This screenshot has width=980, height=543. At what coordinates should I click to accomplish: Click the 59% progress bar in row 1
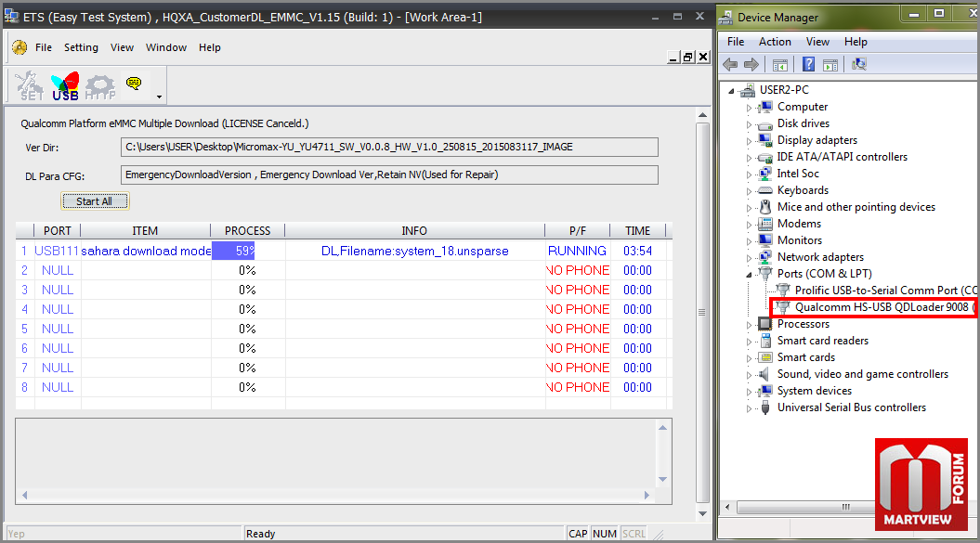pyautogui.click(x=233, y=251)
